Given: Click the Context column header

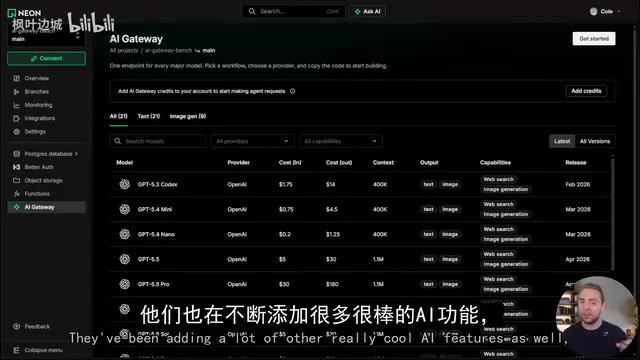Looking at the screenshot, I should [x=383, y=162].
